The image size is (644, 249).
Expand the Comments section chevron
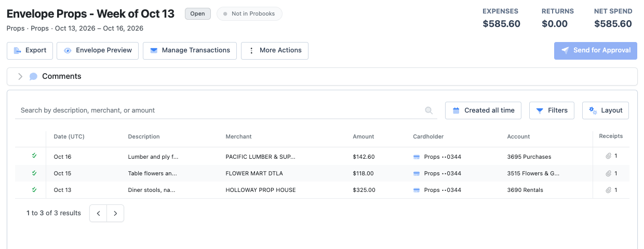pyautogui.click(x=20, y=76)
